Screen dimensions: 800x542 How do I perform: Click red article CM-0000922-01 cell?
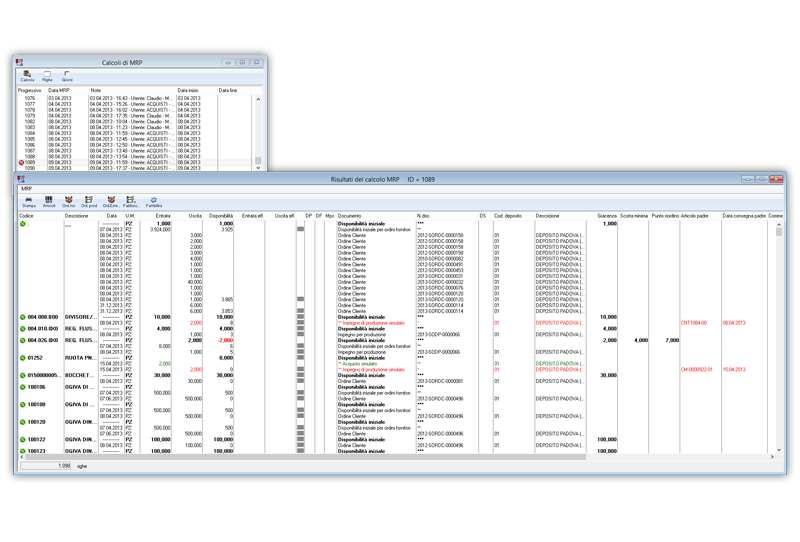click(x=696, y=369)
